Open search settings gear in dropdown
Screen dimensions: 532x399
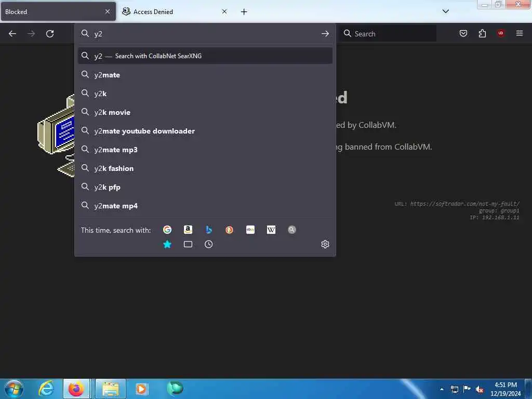325,244
